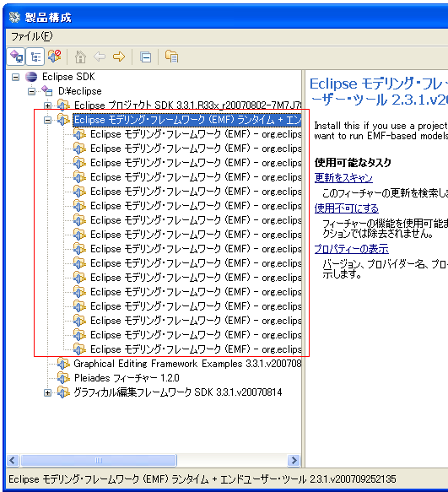The image size is (448, 492).
Task: Click the Eclipse プロジェクト SDK feature icon
Action: 63,105
